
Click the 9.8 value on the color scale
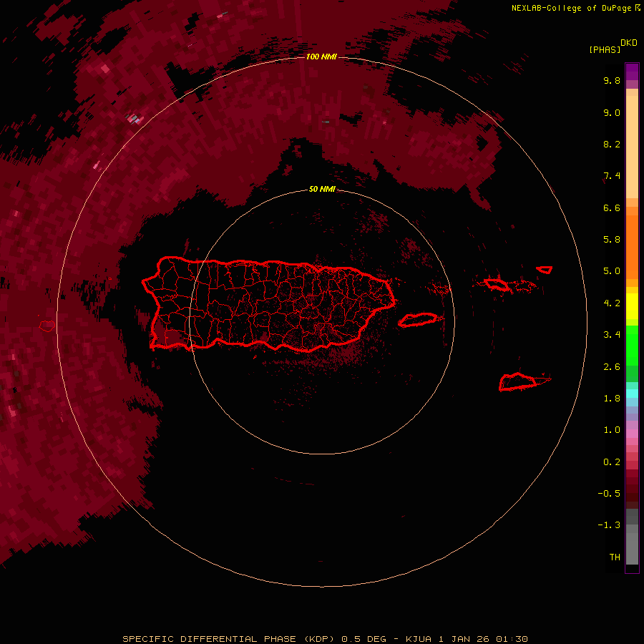612,80
